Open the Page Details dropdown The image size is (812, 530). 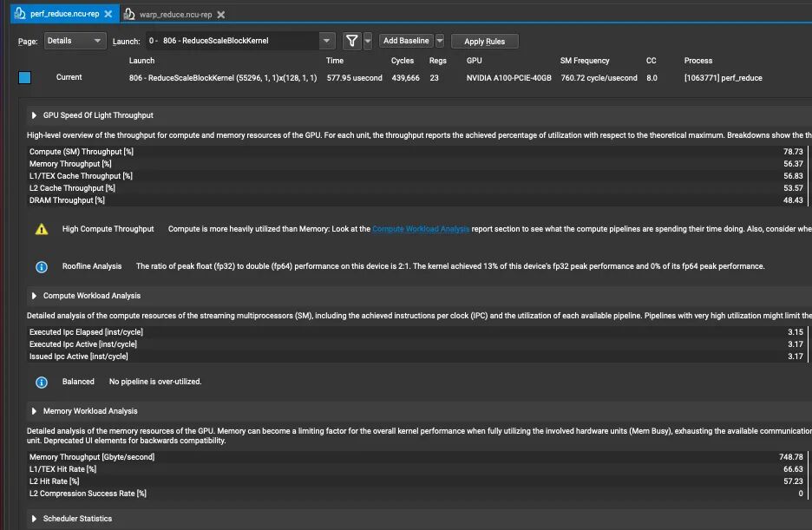point(75,41)
